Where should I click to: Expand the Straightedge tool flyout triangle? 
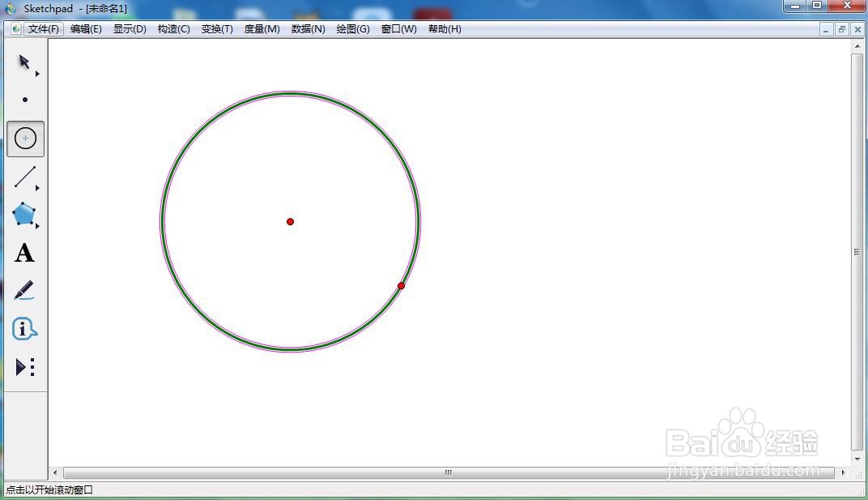[x=37, y=189]
